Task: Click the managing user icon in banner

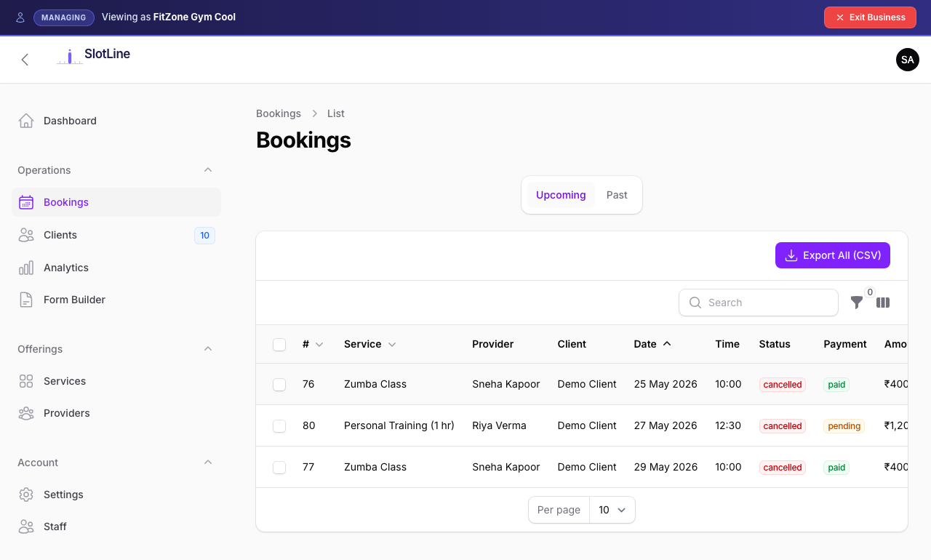Action: coord(20,17)
